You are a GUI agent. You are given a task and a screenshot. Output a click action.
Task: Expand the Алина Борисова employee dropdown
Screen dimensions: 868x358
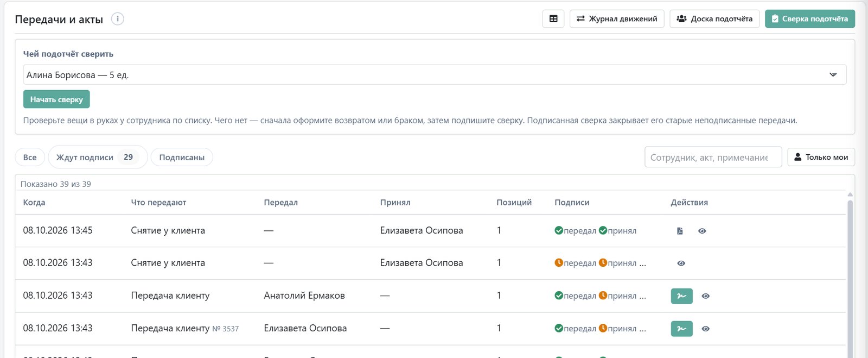(435, 75)
